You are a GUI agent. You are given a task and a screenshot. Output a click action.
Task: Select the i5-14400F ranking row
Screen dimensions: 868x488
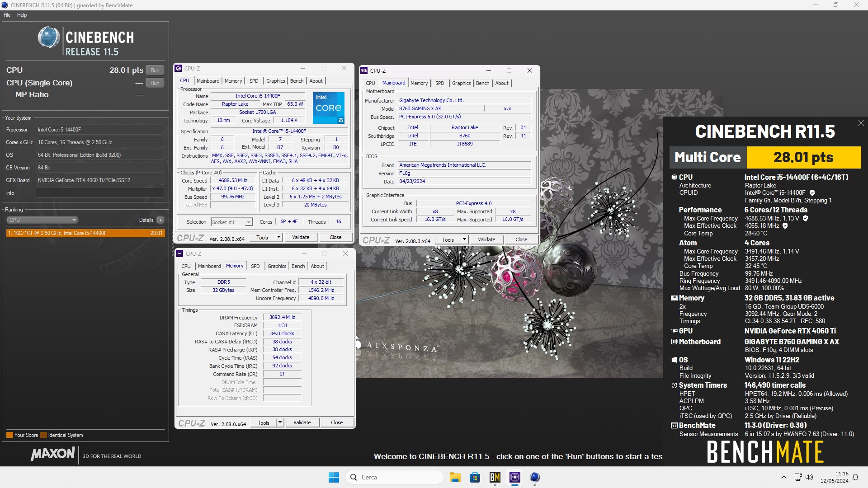point(85,233)
